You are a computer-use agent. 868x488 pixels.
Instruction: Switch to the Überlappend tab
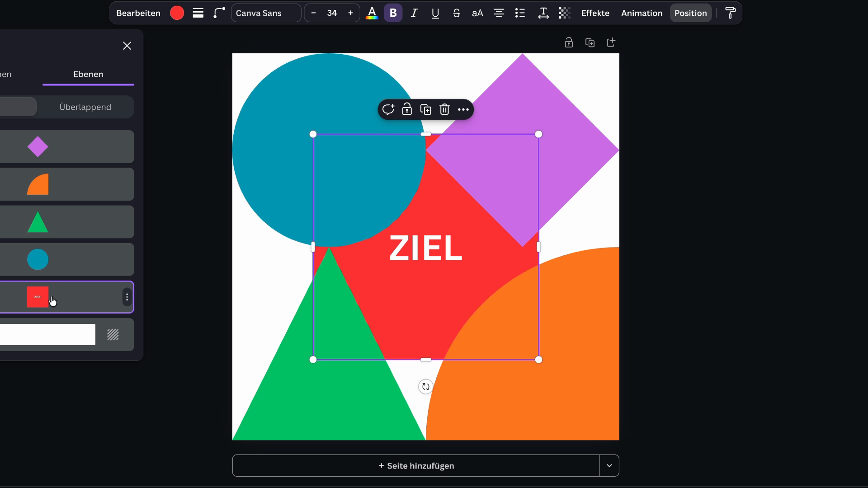pyautogui.click(x=85, y=107)
